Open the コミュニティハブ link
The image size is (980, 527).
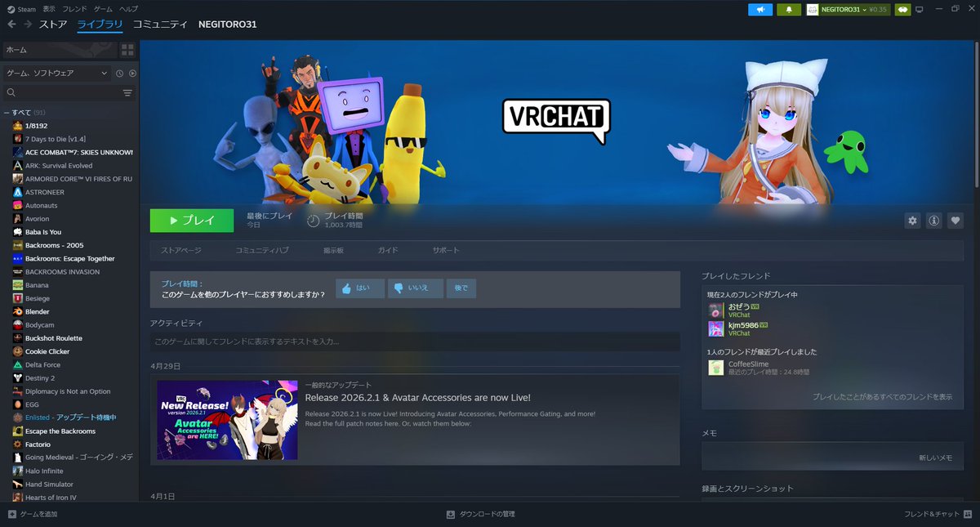[262, 250]
